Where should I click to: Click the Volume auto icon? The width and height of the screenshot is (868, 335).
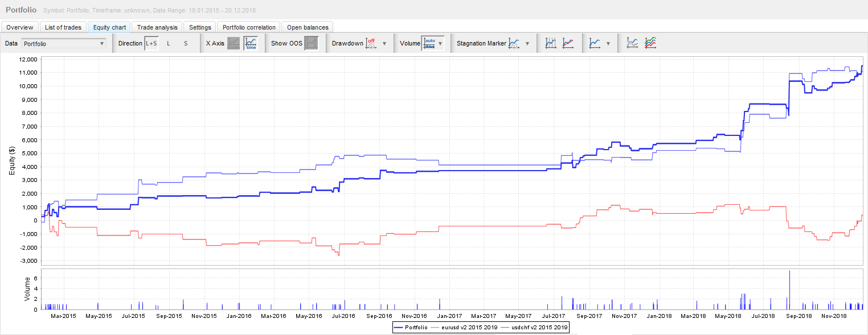429,43
